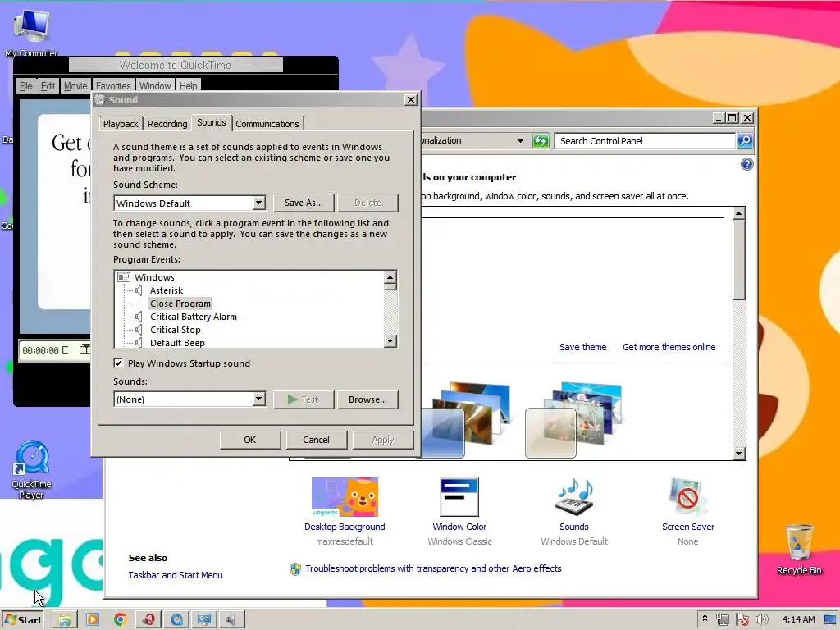
Task: Select the Asterisk program event
Action: click(x=167, y=290)
